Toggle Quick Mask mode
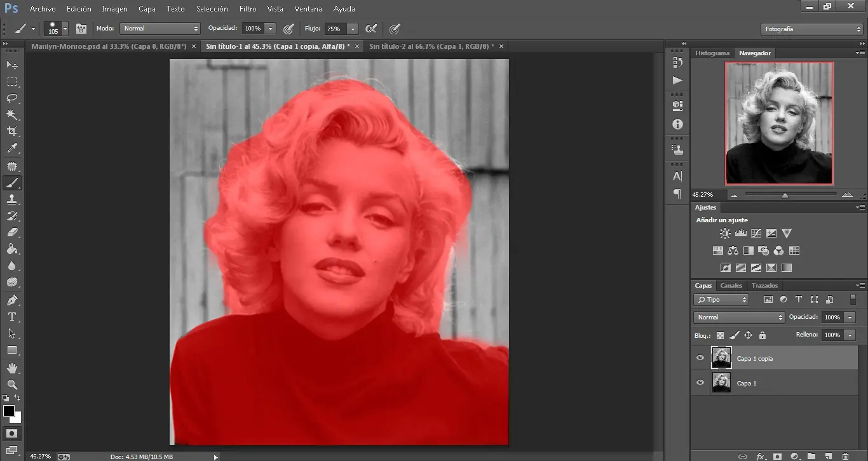This screenshot has width=868, height=461. coord(11,433)
